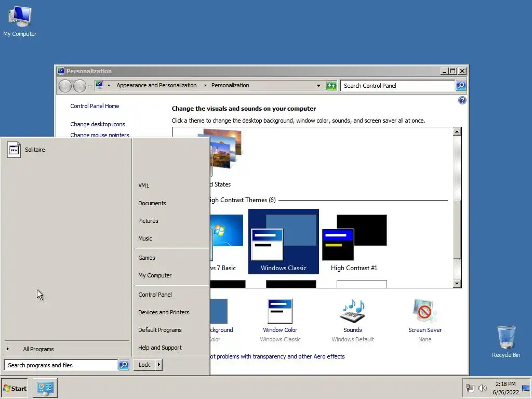This screenshot has width=532, height=399.
Task: Select the High Contrast #1 theme
Action: point(354,242)
